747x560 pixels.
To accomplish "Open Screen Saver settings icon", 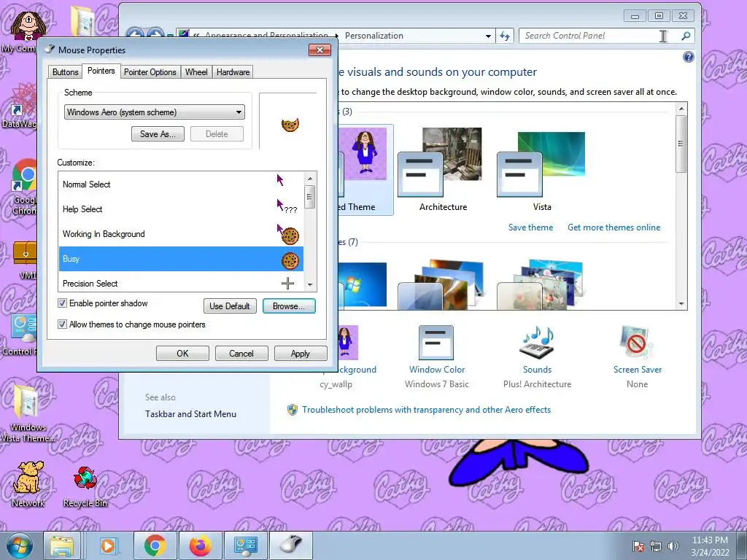I will click(637, 343).
